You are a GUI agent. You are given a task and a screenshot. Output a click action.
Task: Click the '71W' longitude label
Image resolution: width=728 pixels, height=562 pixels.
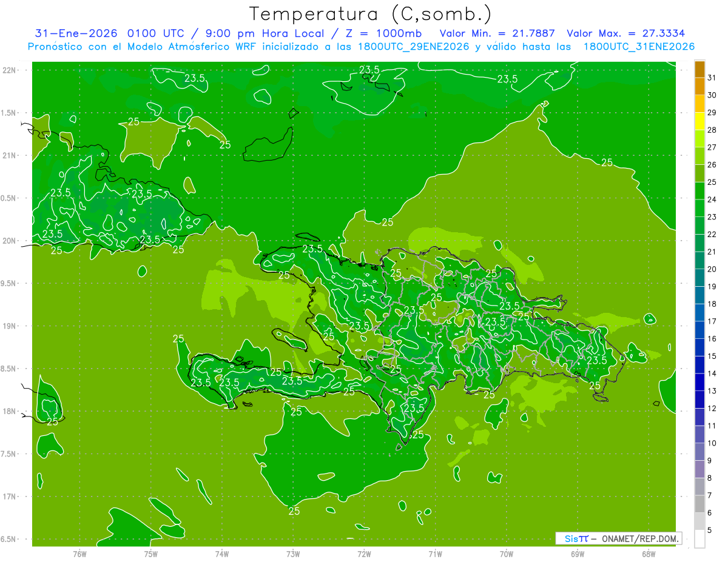pyautogui.click(x=435, y=554)
